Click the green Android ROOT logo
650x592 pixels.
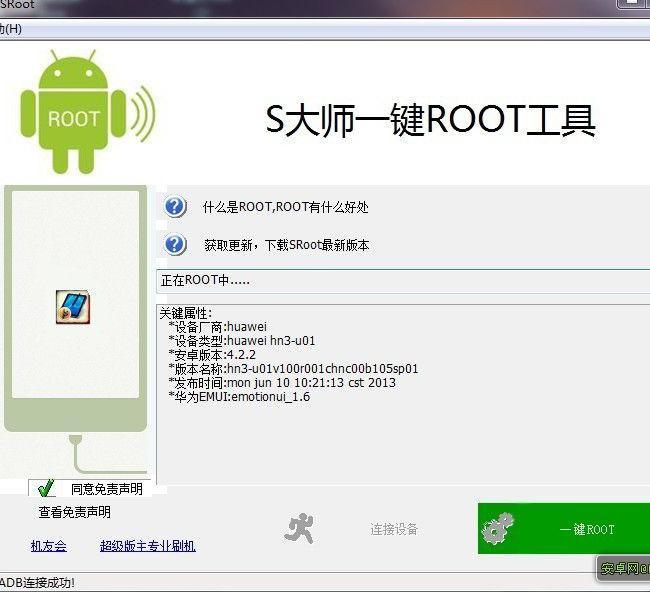88,112
